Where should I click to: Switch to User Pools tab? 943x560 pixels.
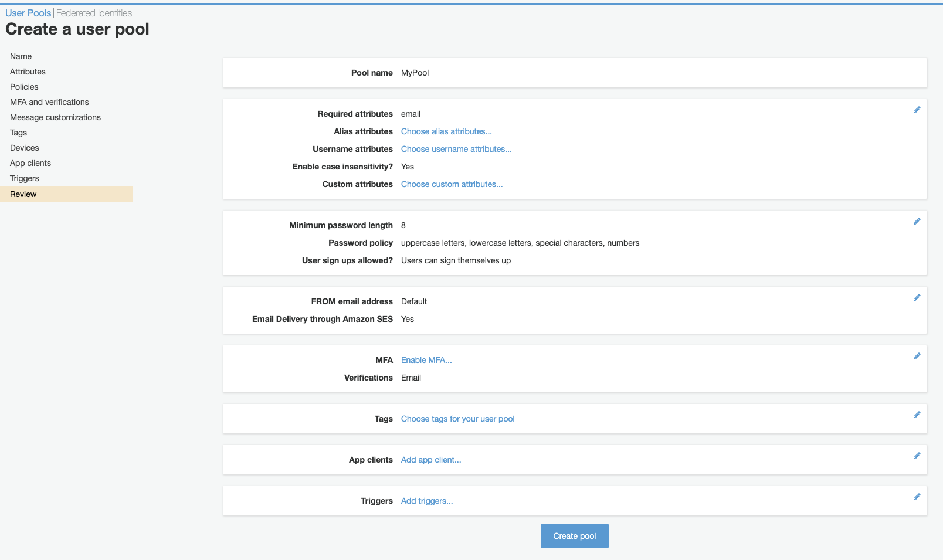pyautogui.click(x=28, y=12)
